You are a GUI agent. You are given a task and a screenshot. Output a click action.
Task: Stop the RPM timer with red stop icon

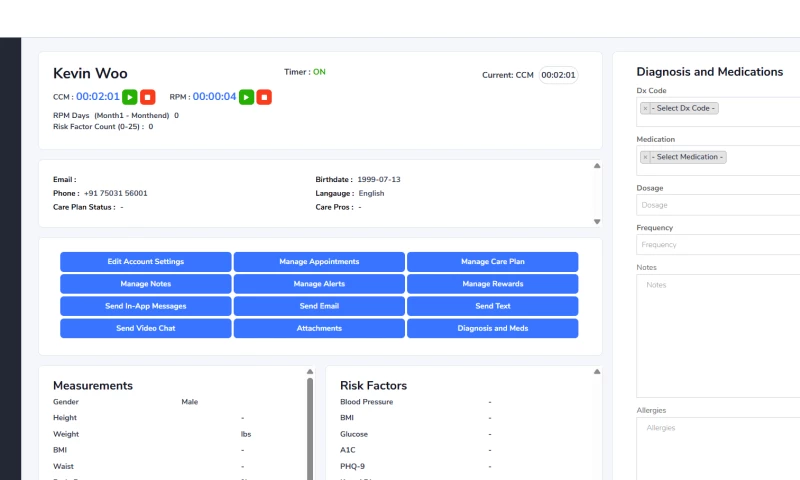264,97
